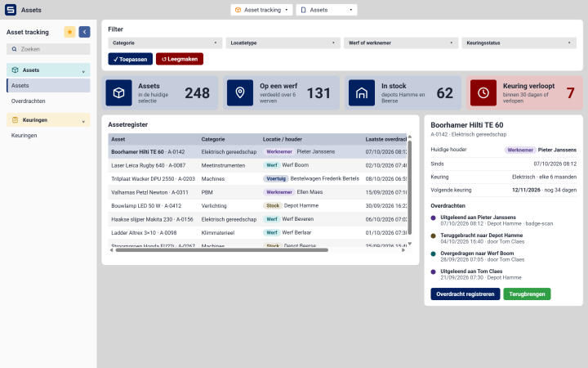Image resolution: width=588 pixels, height=368 pixels.
Task: Click the red 7 Keuring verloopt count
Action: [570, 93]
